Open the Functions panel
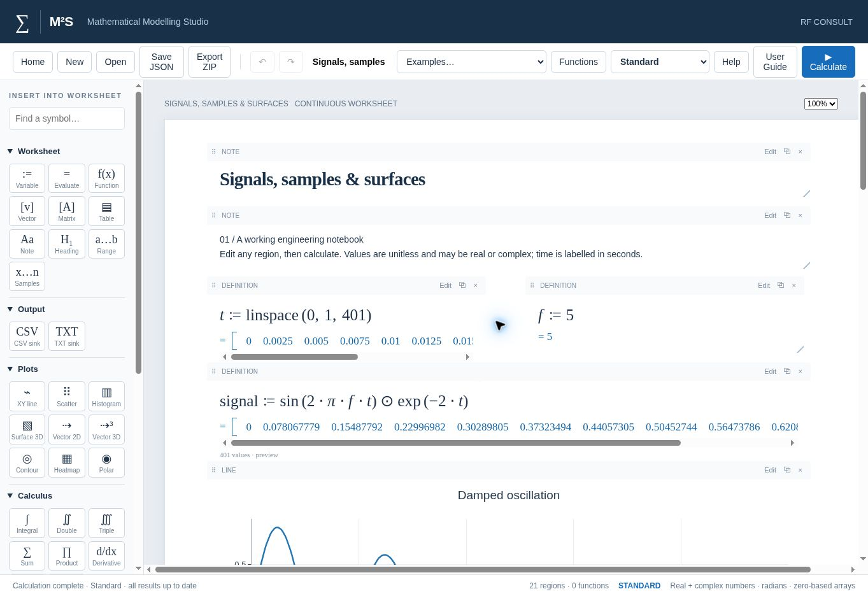 pyautogui.click(x=578, y=62)
